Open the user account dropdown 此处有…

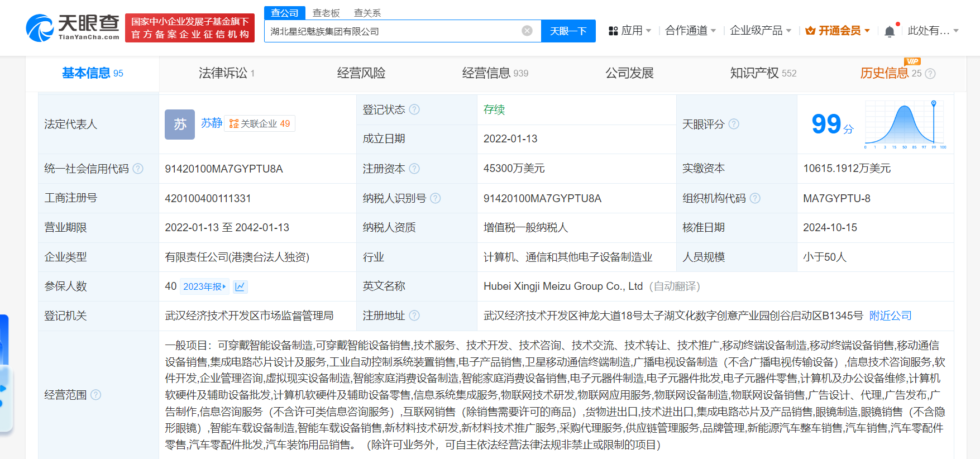[x=933, y=31]
